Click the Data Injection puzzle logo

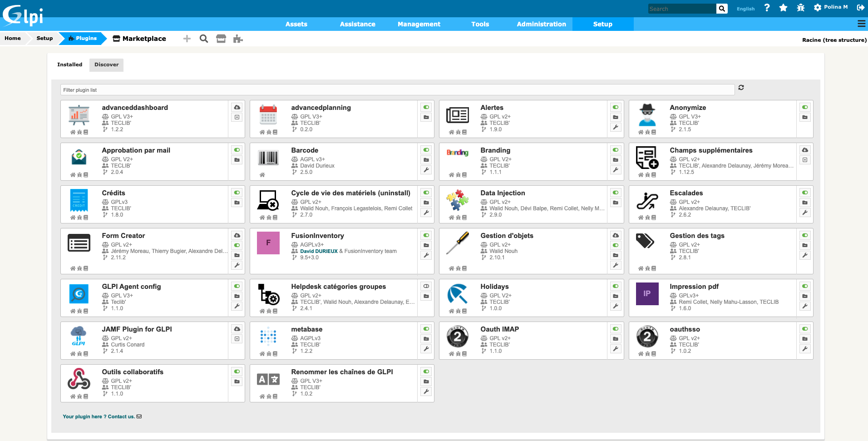pos(458,200)
